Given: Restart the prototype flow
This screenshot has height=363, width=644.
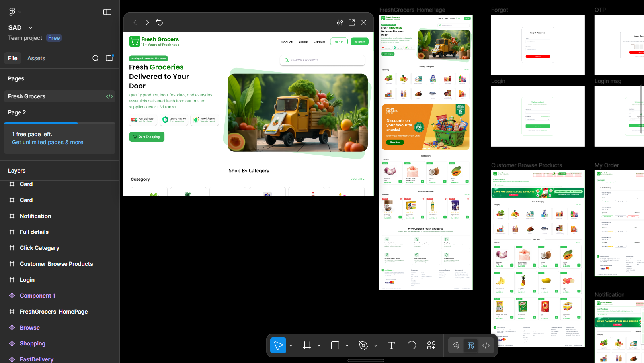Looking at the screenshot, I should point(160,22).
